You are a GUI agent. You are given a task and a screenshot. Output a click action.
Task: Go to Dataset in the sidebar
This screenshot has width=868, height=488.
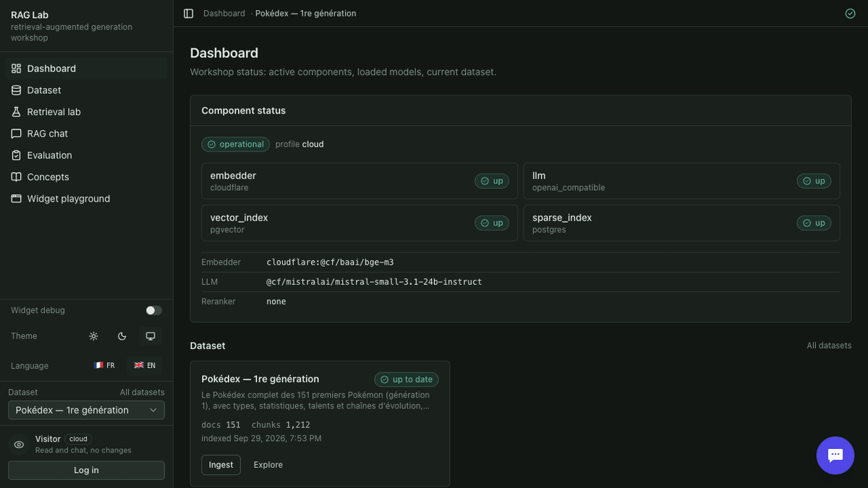(x=86, y=90)
